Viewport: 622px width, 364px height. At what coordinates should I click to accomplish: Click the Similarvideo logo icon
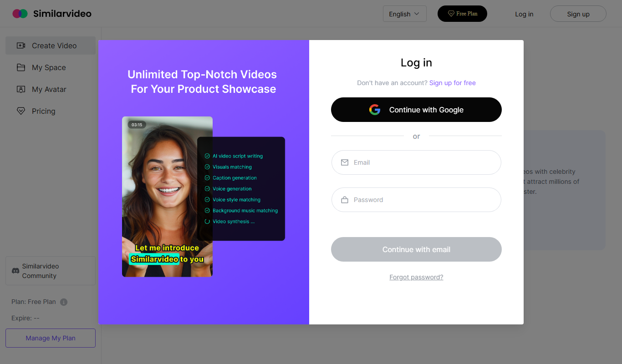20,14
